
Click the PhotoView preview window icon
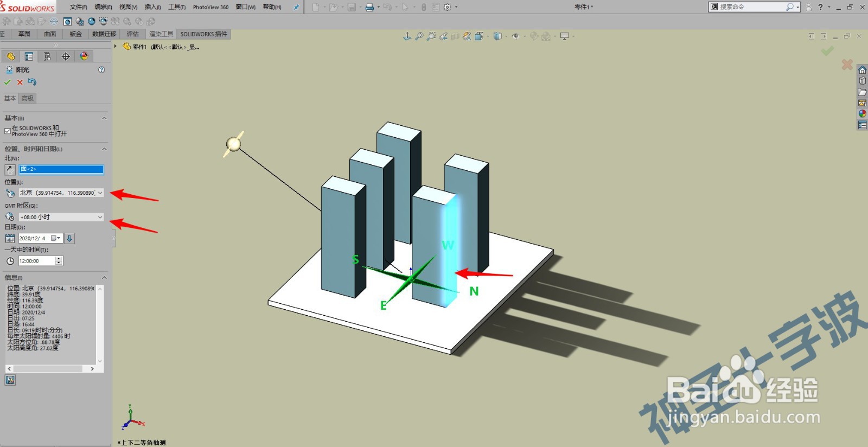67,22
